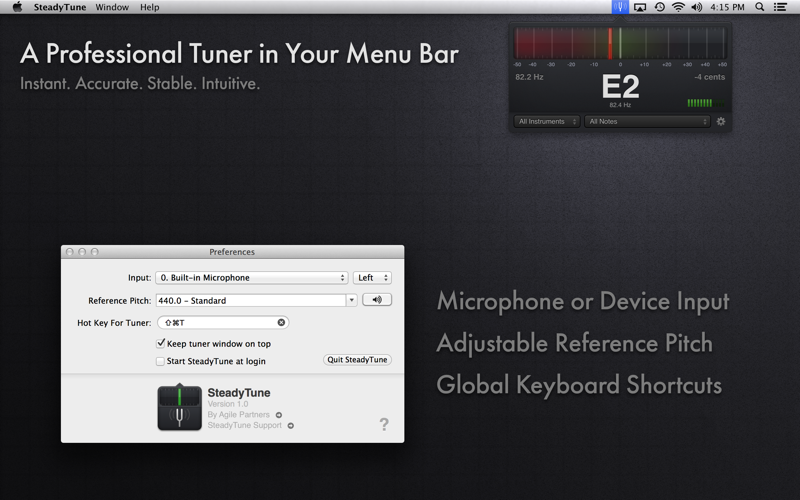Click the Quit SteadyTune button
Viewport: 800px width, 500px height.
357,360
